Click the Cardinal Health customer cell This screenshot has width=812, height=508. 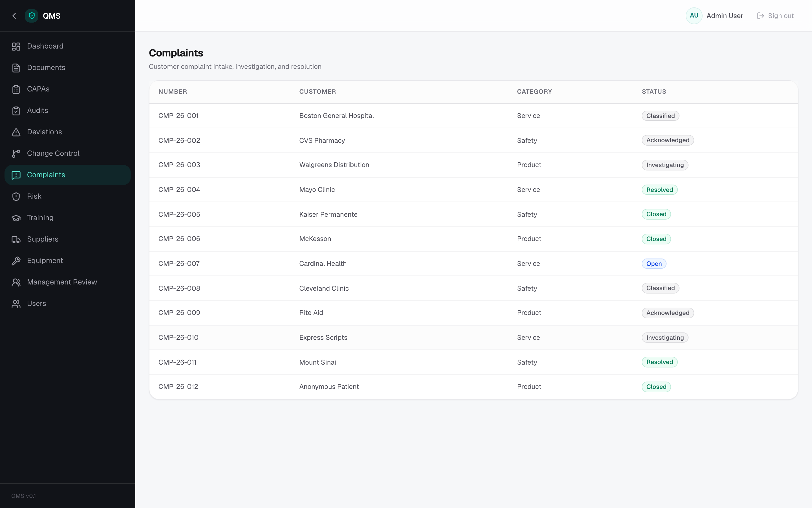coord(323,264)
